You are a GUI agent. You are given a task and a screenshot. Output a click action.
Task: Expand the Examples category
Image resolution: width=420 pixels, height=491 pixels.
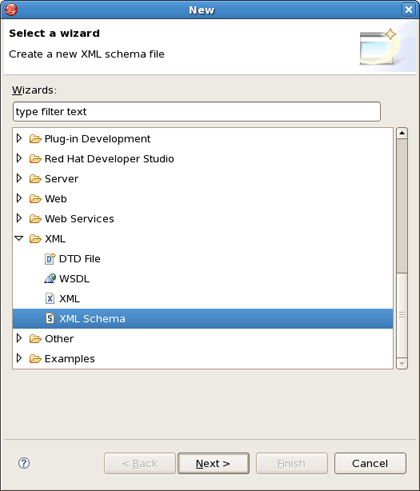click(x=19, y=358)
